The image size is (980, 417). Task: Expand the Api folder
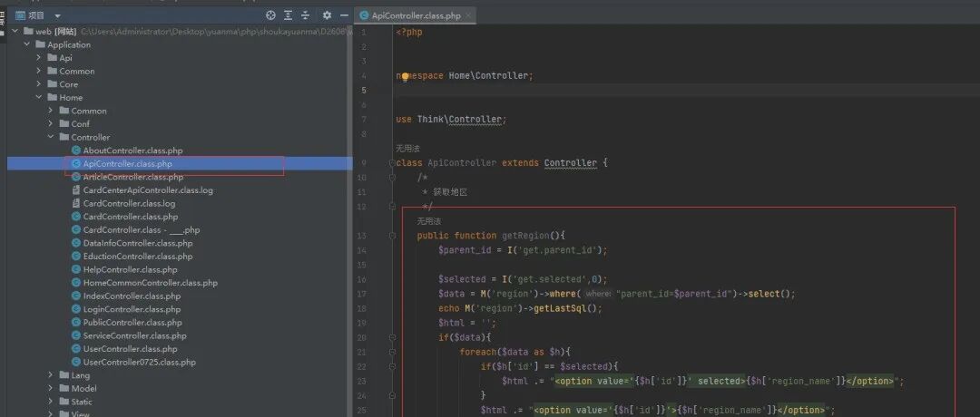pyautogui.click(x=39, y=57)
